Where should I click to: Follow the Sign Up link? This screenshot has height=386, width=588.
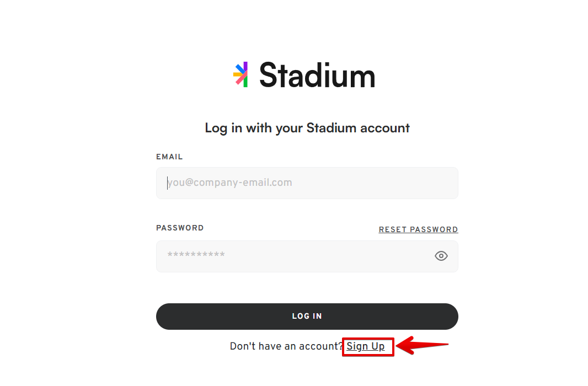point(365,346)
